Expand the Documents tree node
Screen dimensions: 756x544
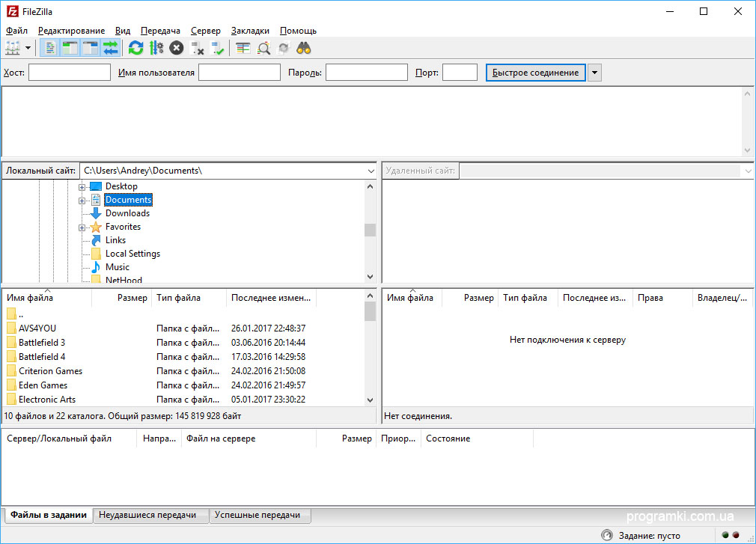82,200
